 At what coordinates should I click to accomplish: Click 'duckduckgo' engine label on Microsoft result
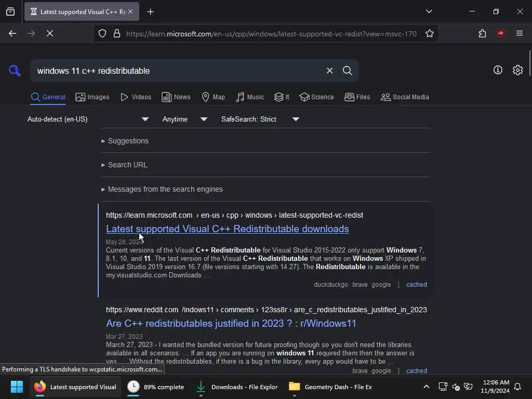pos(331,285)
